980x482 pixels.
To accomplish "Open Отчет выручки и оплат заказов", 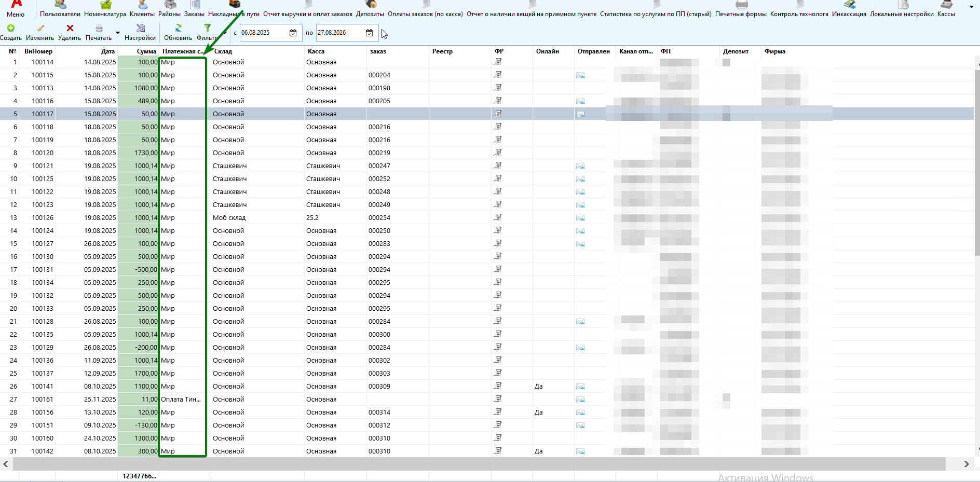I will (x=308, y=9).
